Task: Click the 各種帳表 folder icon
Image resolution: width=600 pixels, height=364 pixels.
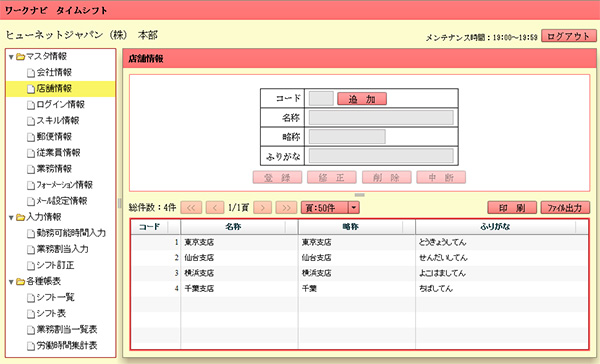Action: [20, 282]
